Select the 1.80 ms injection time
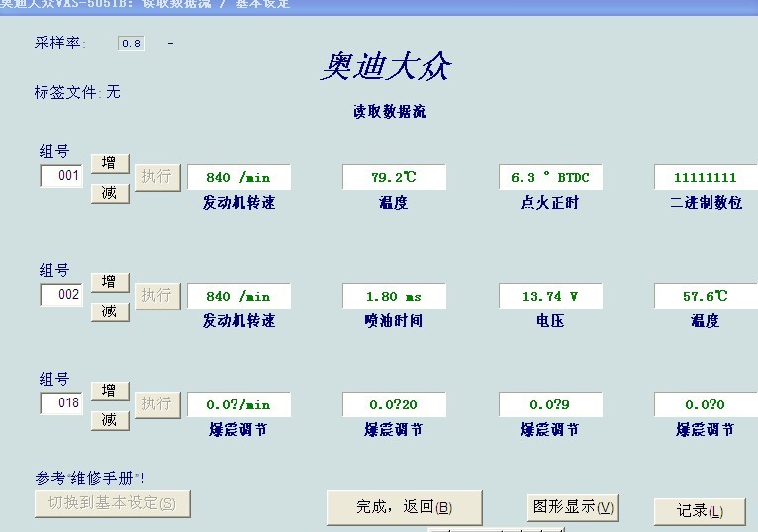Viewport: 758px width, 532px height. (x=394, y=296)
